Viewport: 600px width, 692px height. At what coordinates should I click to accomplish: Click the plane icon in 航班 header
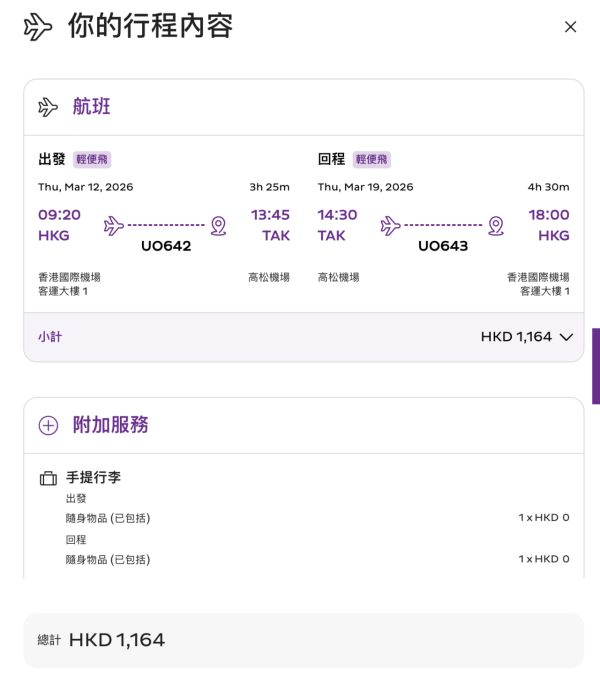tap(48, 107)
